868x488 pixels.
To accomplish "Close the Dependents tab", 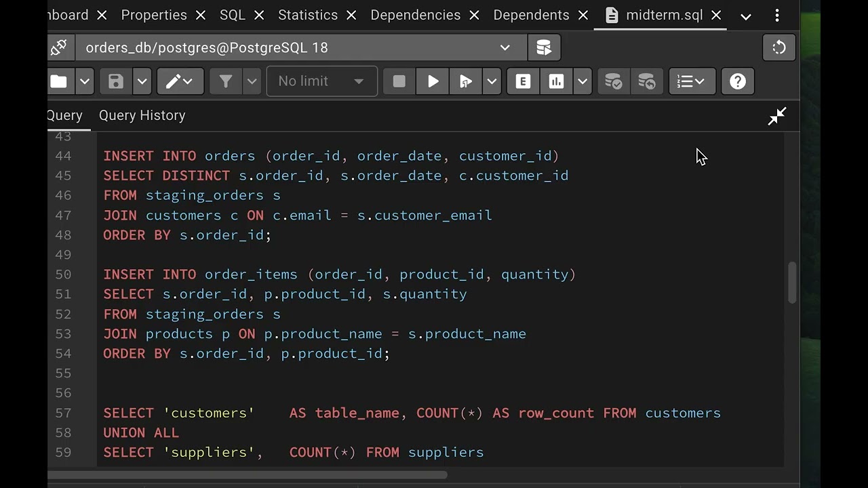I will click(583, 15).
